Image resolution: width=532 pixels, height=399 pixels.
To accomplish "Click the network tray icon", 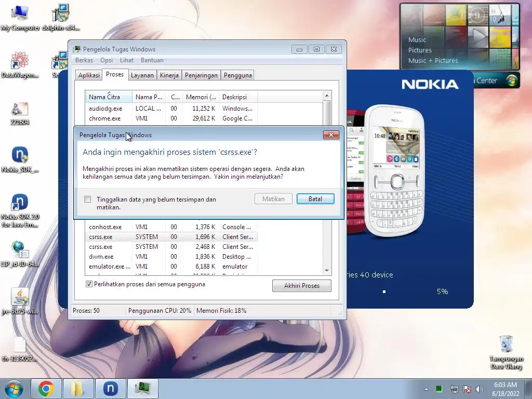I will 454,389.
